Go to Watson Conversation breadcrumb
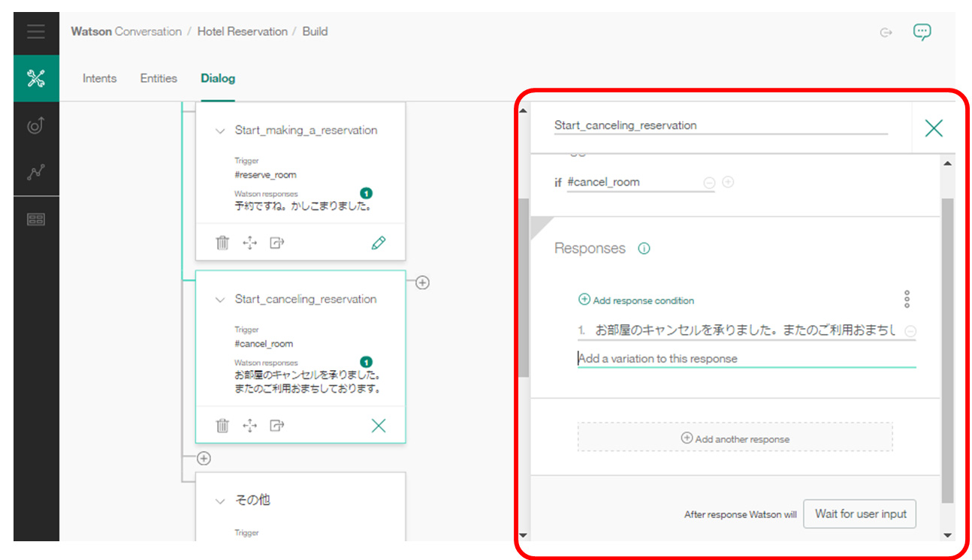 click(126, 32)
